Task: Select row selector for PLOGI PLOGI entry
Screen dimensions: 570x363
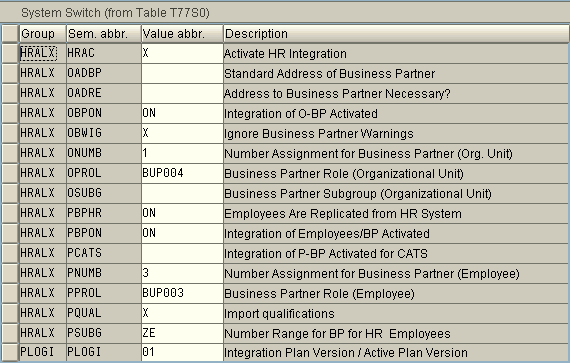Action: click(10, 352)
